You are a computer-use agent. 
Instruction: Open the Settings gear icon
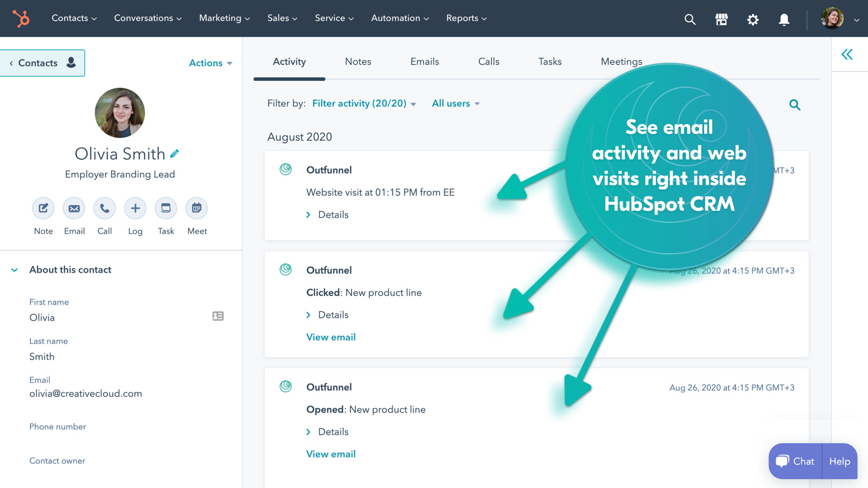752,20
